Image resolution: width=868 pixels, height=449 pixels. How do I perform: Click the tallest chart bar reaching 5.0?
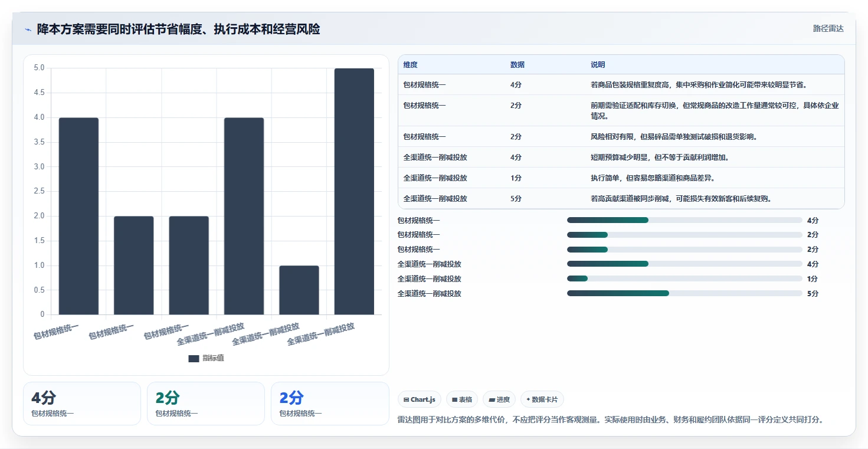coord(354,191)
